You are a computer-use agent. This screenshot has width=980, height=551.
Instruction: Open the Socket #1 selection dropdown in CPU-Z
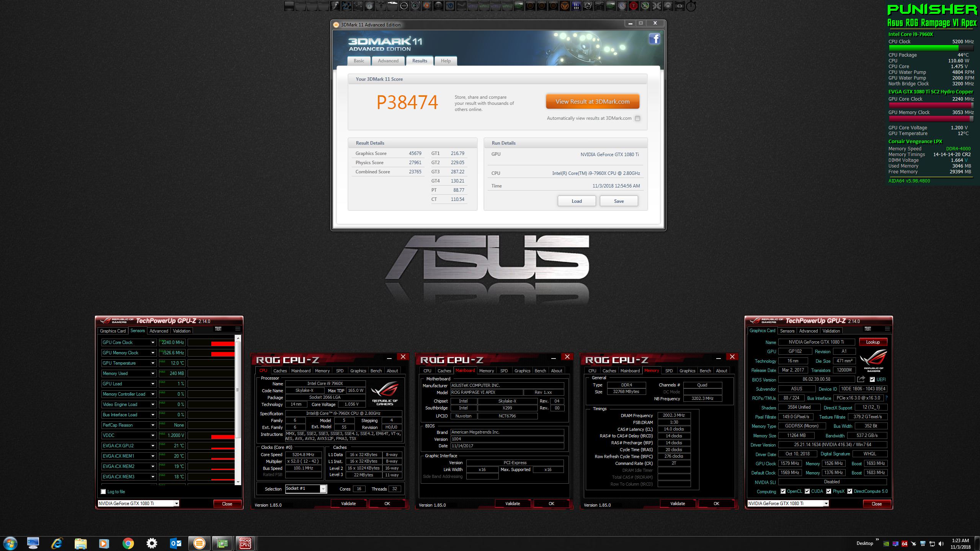[x=323, y=489]
